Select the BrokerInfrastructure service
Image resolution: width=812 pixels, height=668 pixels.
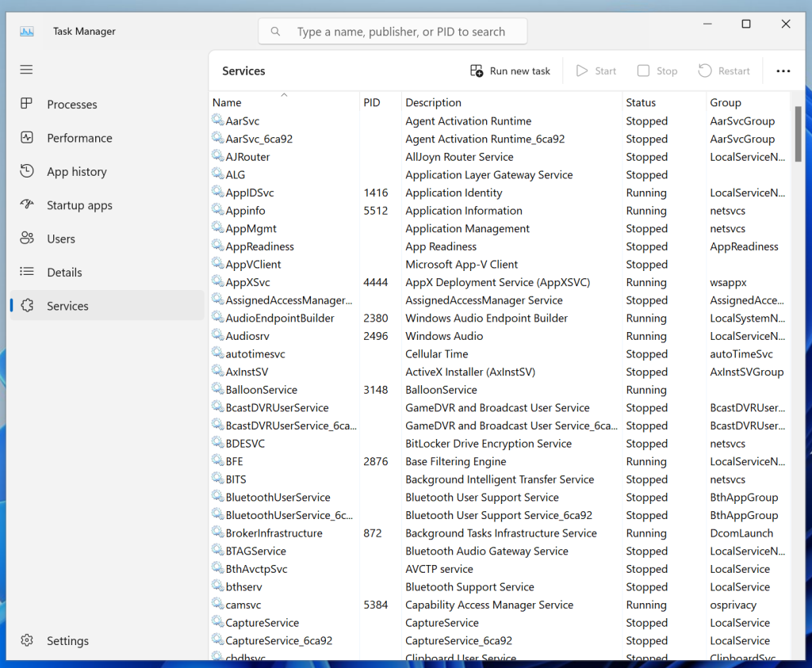click(x=274, y=533)
